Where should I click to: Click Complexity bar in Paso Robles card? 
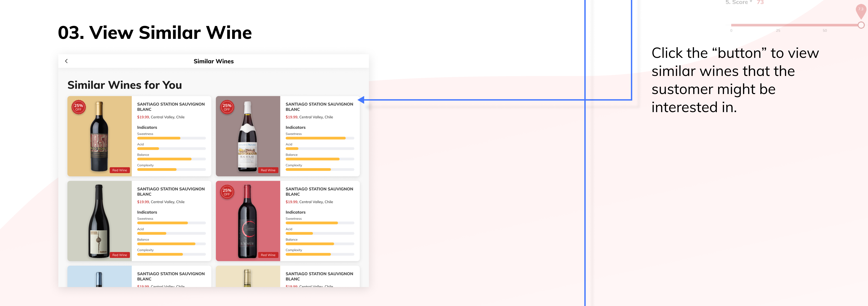172,169
